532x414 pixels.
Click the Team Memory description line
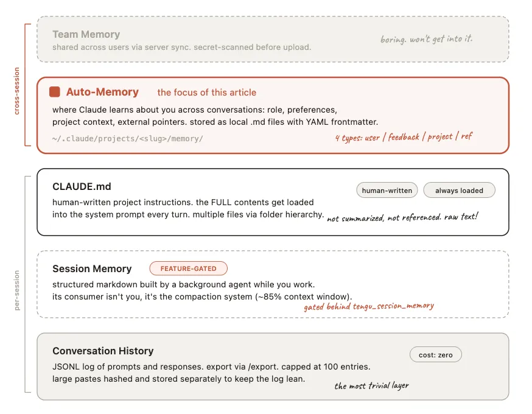[x=181, y=47]
